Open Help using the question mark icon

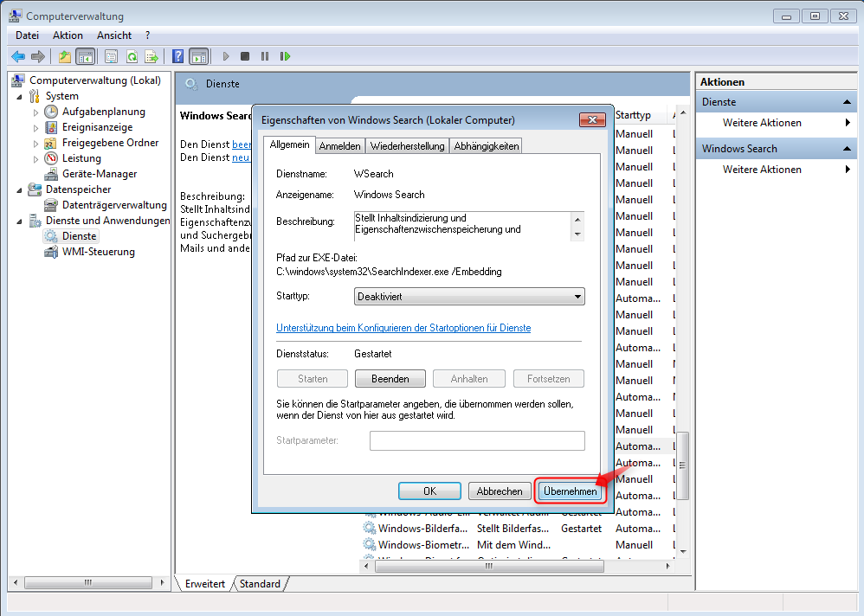click(176, 55)
